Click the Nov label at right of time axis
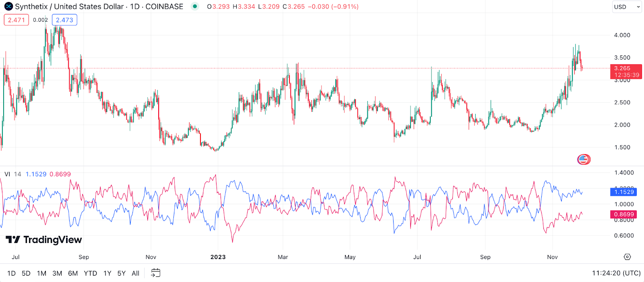644x282 pixels. (552, 257)
